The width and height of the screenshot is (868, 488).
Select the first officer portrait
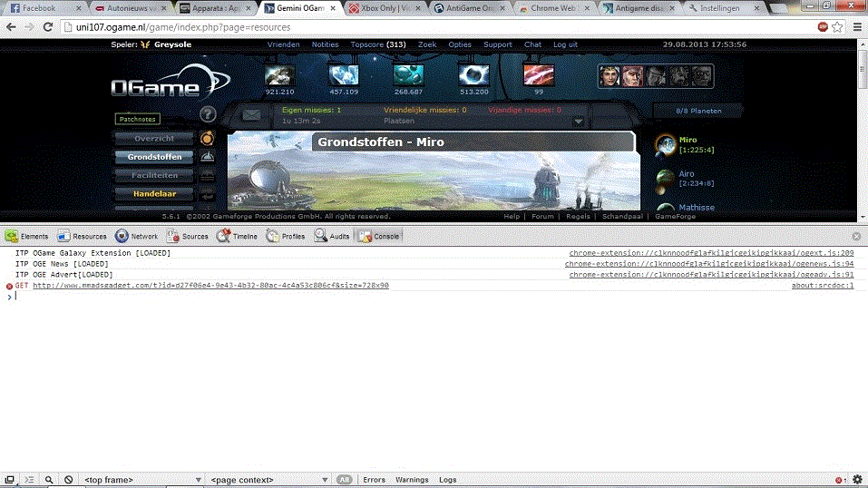610,76
